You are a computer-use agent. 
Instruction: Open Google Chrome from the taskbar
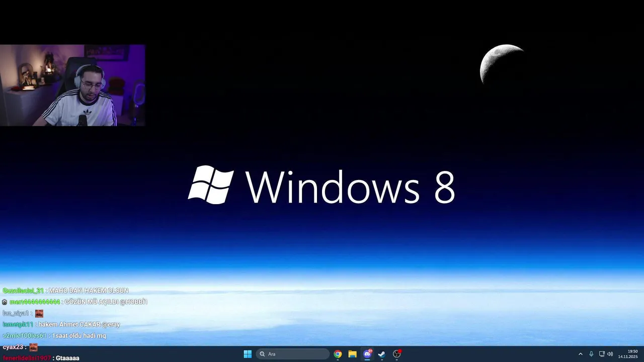point(338,354)
